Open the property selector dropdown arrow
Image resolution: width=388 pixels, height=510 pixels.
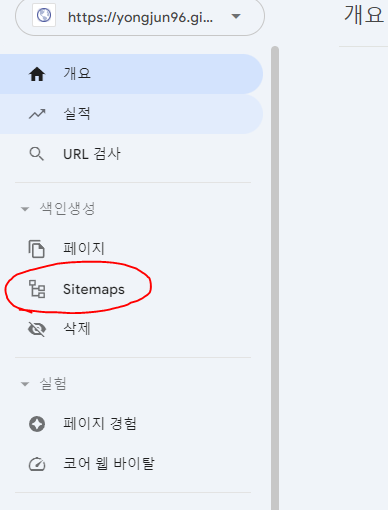[236, 16]
